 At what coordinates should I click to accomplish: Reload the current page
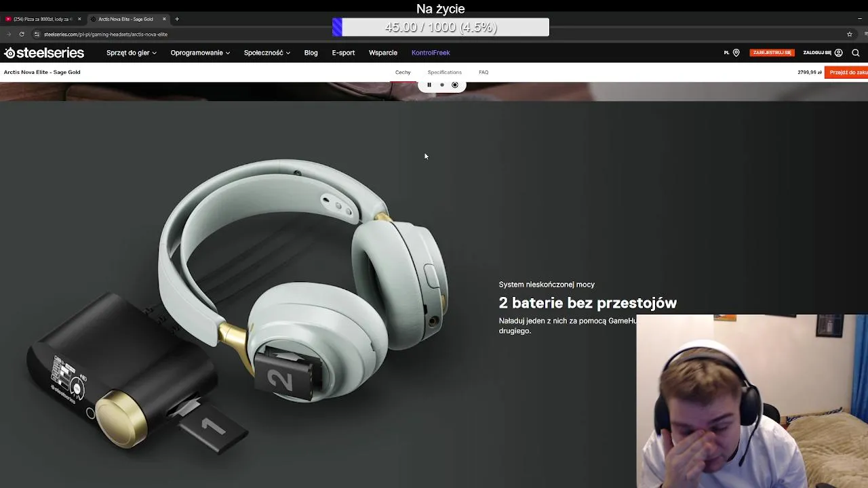coord(22,34)
